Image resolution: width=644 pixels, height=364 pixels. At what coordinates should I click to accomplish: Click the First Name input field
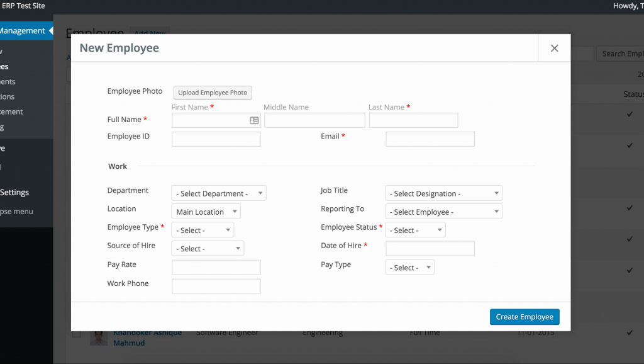click(x=209, y=120)
